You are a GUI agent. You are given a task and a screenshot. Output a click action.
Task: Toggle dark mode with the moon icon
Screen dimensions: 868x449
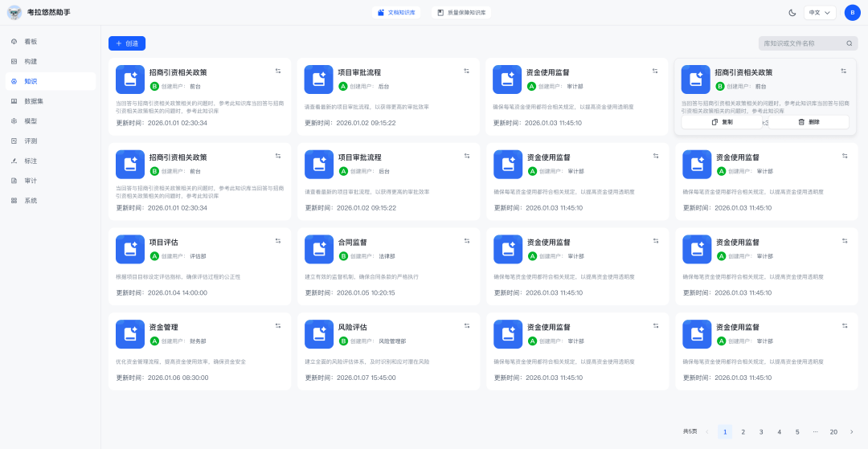pos(792,13)
